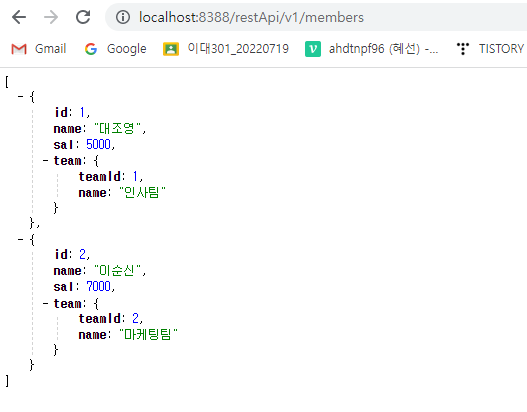The height and width of the screenshot is (412, 527).
Task: Open the ahdtnpf96 velog bookmark
Action: tap(371, 49)
